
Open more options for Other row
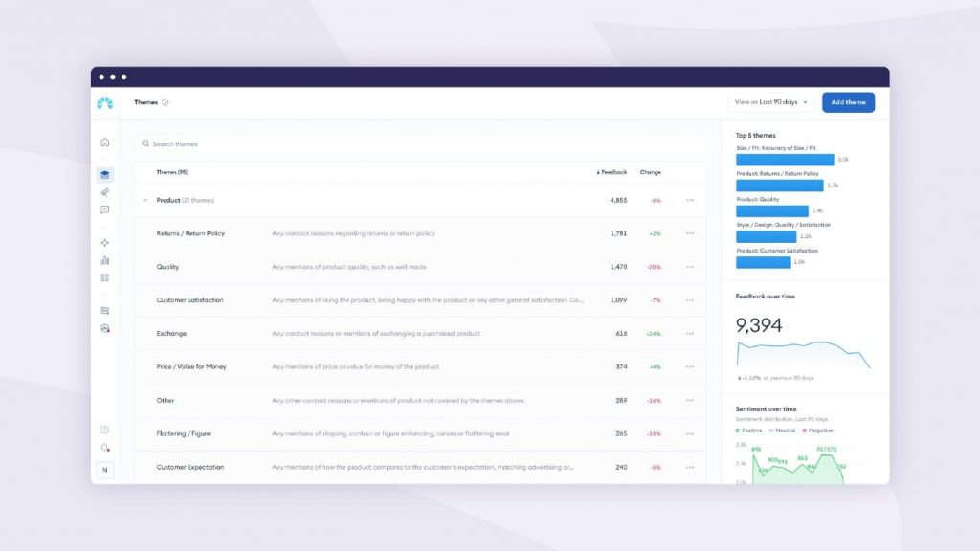690,401
